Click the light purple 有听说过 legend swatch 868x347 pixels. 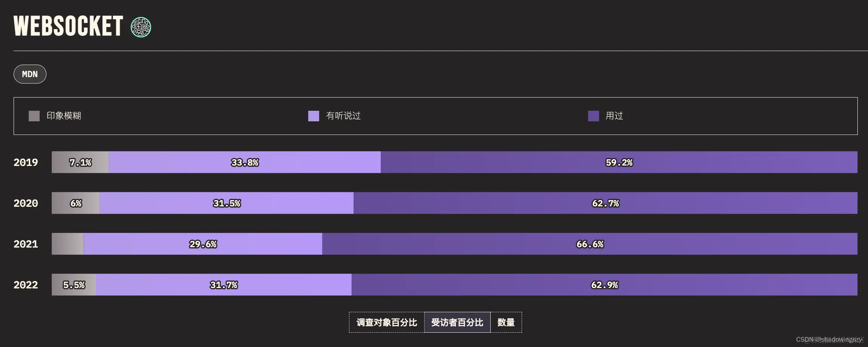(x=314, y=116)
